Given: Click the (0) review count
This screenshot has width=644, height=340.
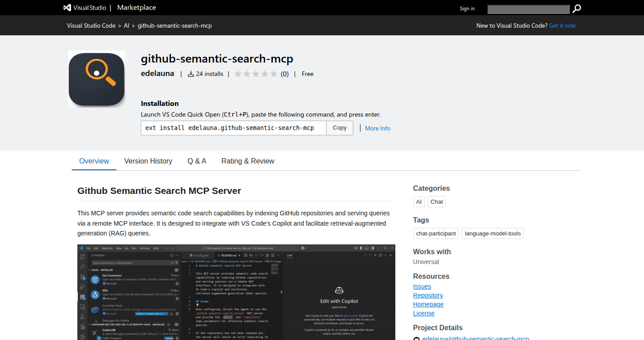Looking at the screenshot, I should click(x=284, y=74).
